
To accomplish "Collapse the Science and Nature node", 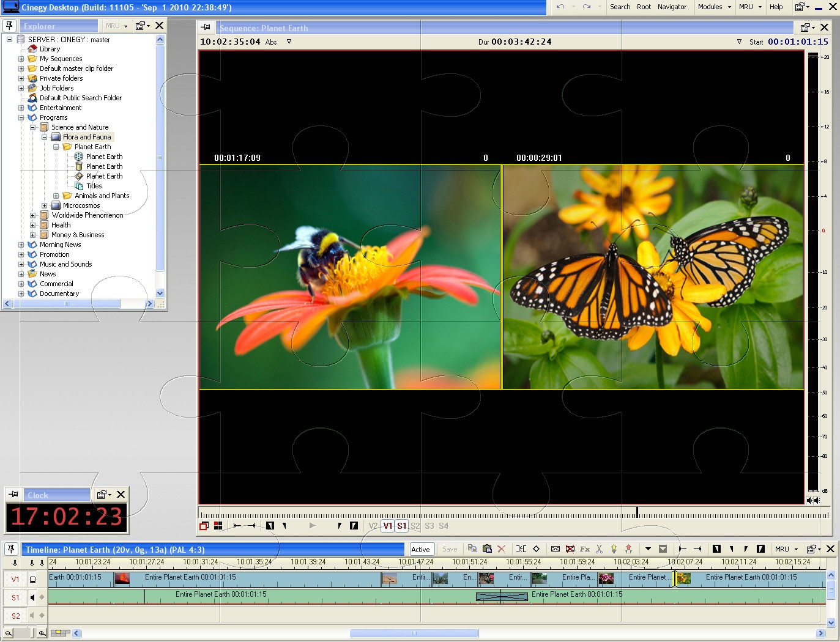I will (33, 127).
